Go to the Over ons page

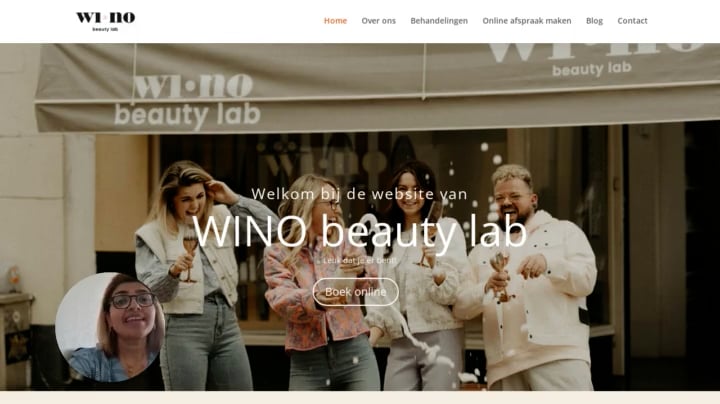[x=378, y=21]
